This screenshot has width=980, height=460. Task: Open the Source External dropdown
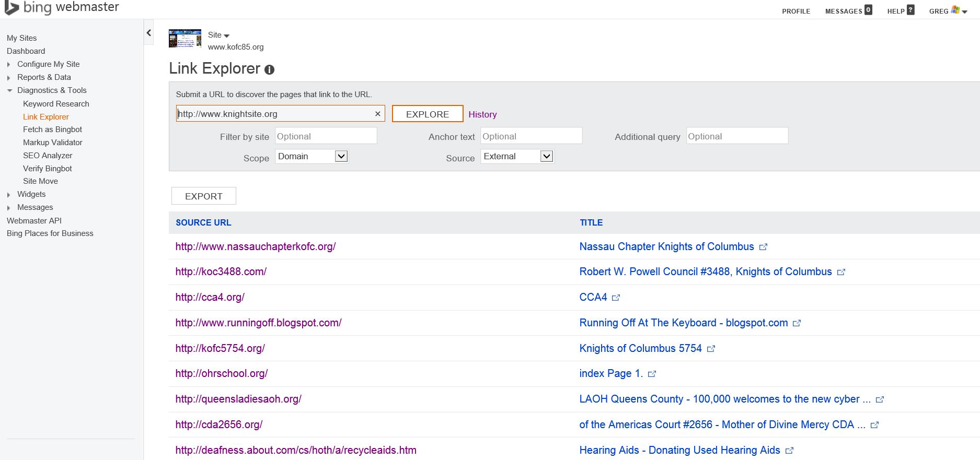(517, 156)
